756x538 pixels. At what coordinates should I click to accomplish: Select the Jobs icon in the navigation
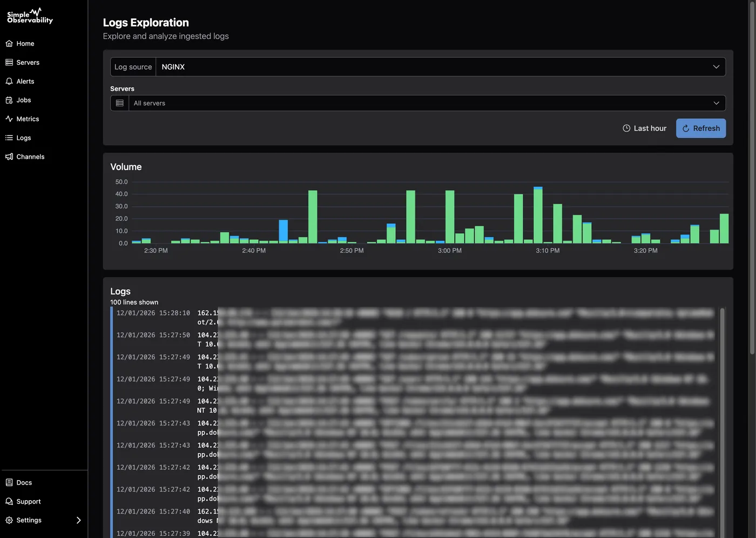pos(9,100)
